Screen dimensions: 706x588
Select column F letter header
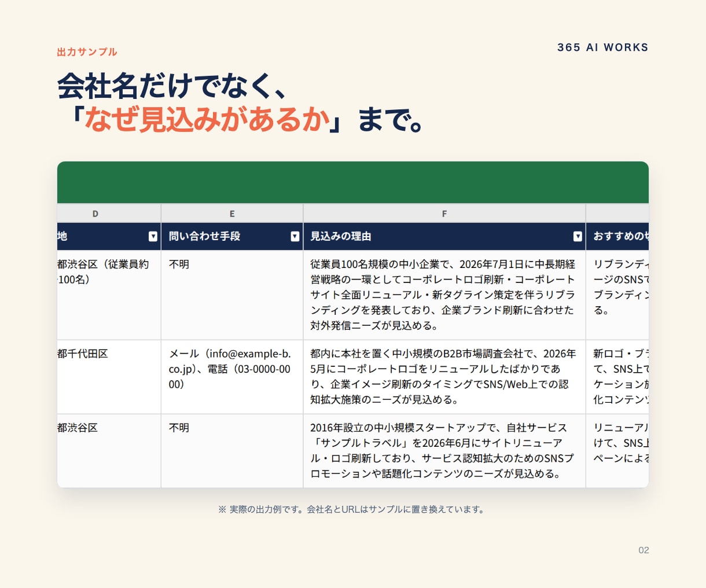[x=444, y=214]
